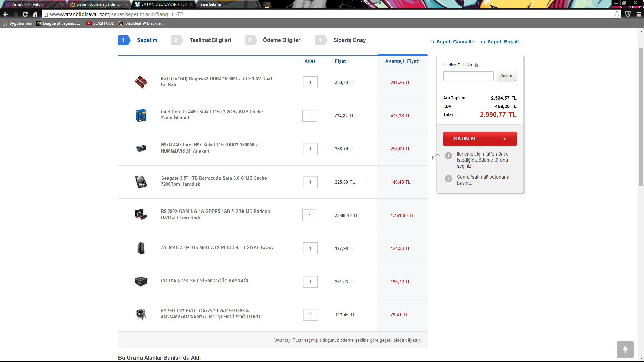Viewport: 644px width, 362px height.
Task: Click the scroll-to-top arrow button
Action: click(x=625, y=350)
